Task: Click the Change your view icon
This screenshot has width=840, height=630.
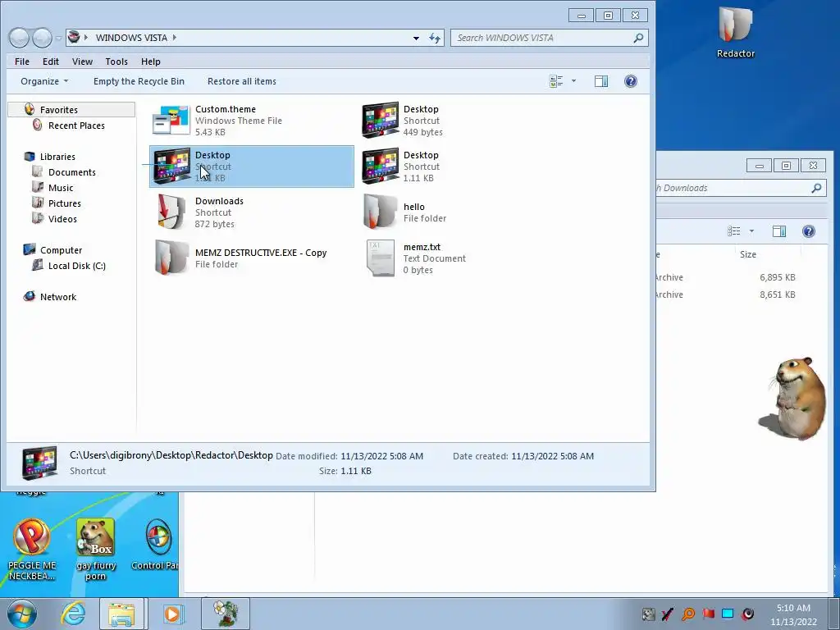Action: point(556,81)
